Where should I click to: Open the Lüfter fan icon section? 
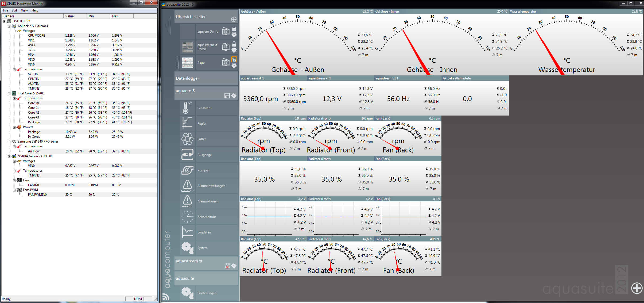[x=187, y=139]
